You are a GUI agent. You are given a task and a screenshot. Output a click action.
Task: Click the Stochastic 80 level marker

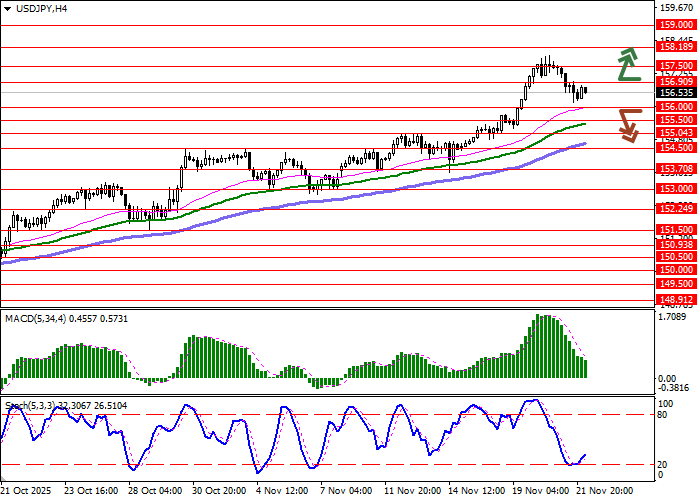pyautogui.click(x=664, y=414)
